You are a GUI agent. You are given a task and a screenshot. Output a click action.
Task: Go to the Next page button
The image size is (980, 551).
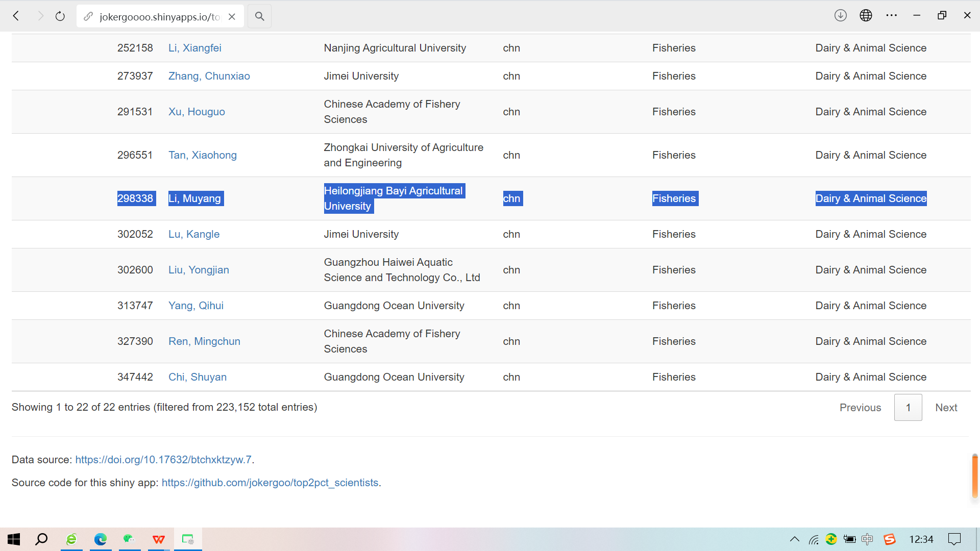[946, 408]
